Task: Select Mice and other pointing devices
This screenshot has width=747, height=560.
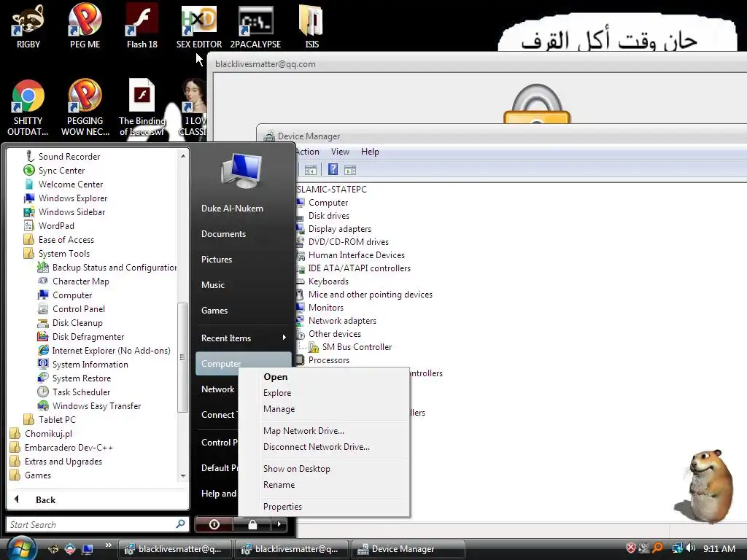Action: [x=370, y=295]
